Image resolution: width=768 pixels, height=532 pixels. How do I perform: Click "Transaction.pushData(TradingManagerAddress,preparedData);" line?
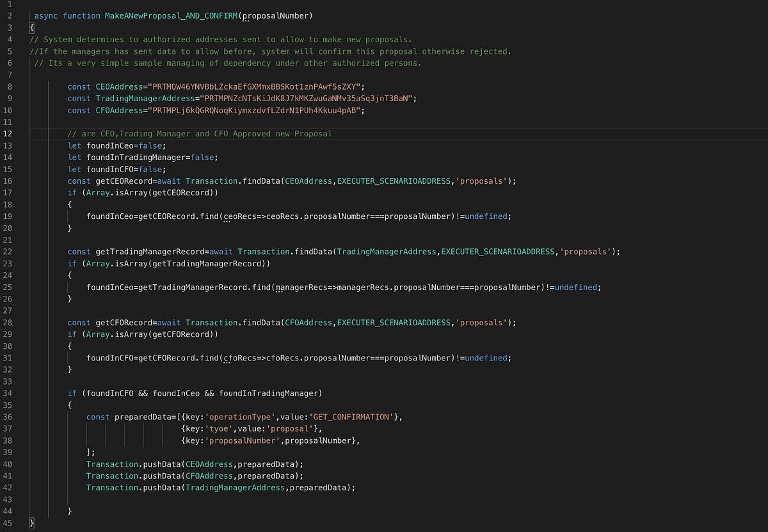click(x=221, y=488)
